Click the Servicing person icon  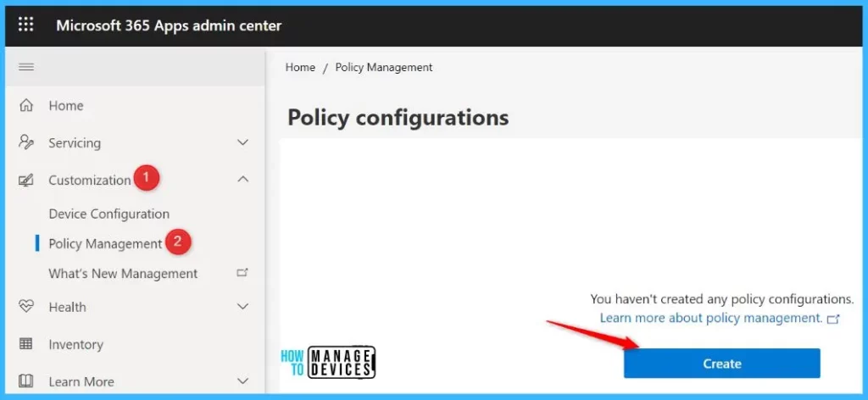[x=26, y=142]
